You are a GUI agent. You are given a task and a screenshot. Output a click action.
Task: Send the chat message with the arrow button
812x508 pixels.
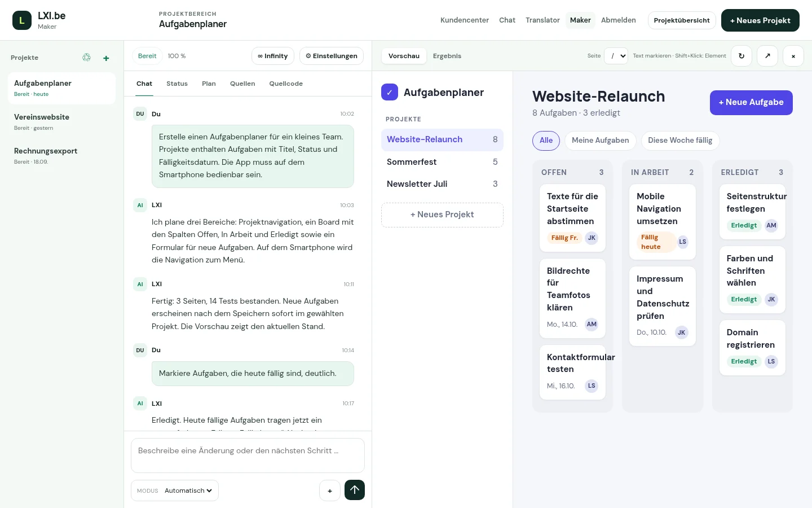pyautogui.click(x=355, y=490)
